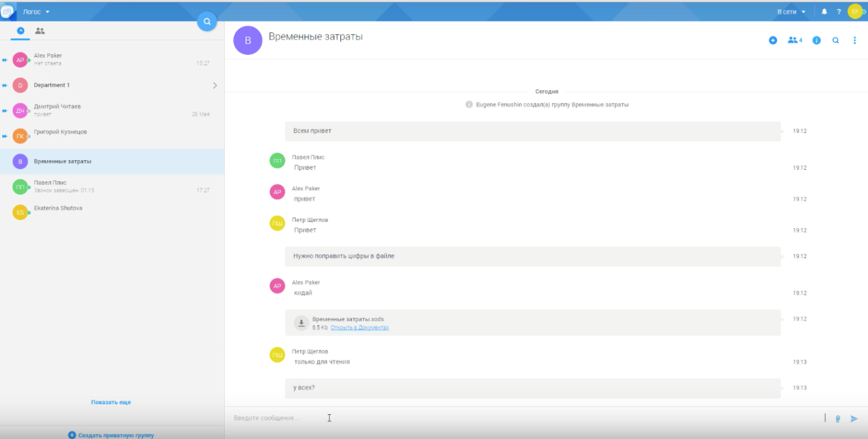Select Временные затраты group in list
The image size is (868, 439).
coord(112,161)
